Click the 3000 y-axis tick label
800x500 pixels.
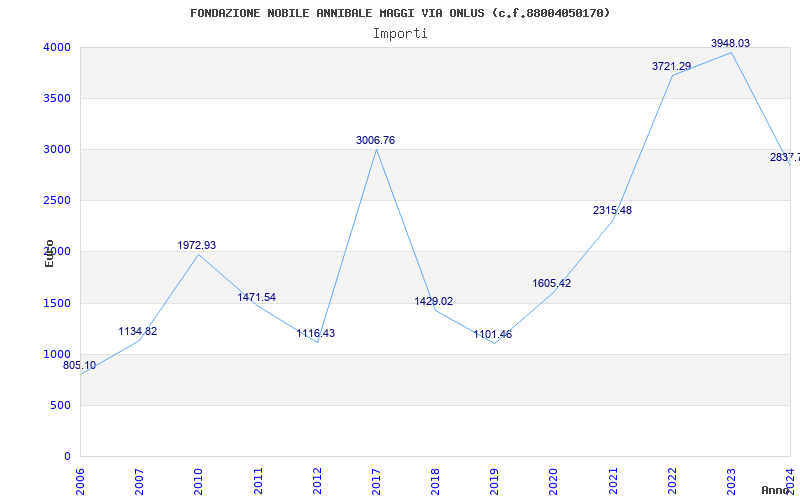[x=57, y=149]
